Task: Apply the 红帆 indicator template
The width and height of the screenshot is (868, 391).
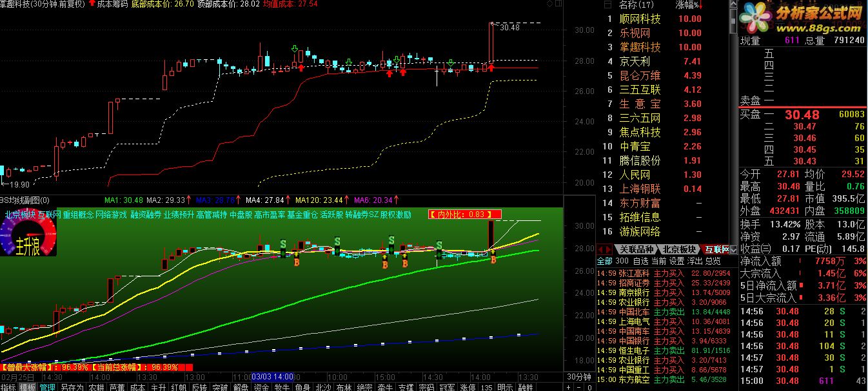Action: (179, 387)
